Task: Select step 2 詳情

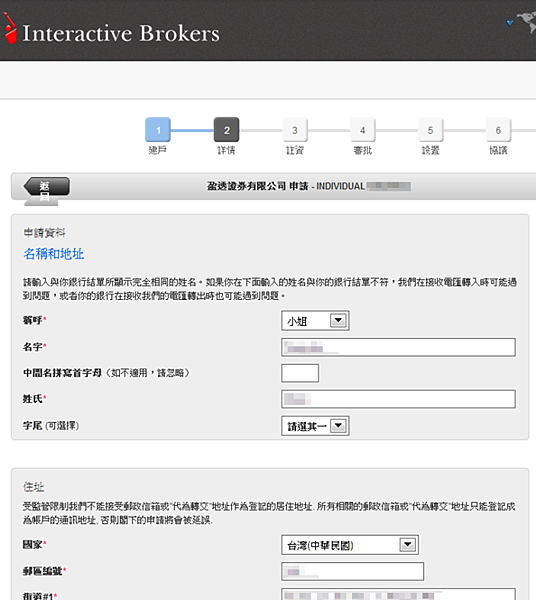Action: click(x=226, y=130)
